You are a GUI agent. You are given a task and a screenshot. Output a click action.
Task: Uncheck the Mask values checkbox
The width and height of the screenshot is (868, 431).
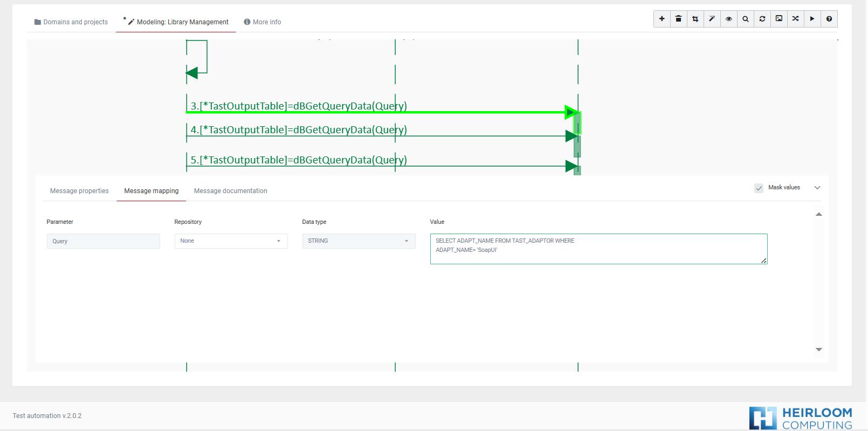click(x=759, y=188)
